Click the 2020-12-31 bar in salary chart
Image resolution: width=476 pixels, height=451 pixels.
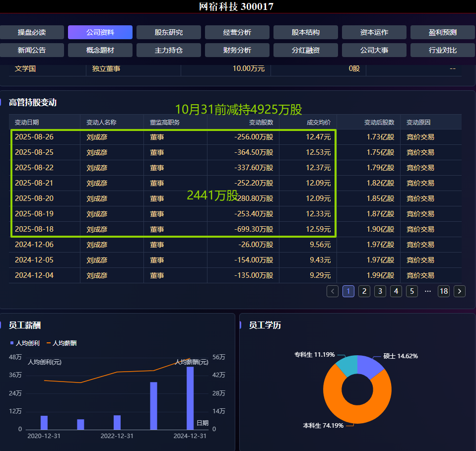tap(44, 423)
